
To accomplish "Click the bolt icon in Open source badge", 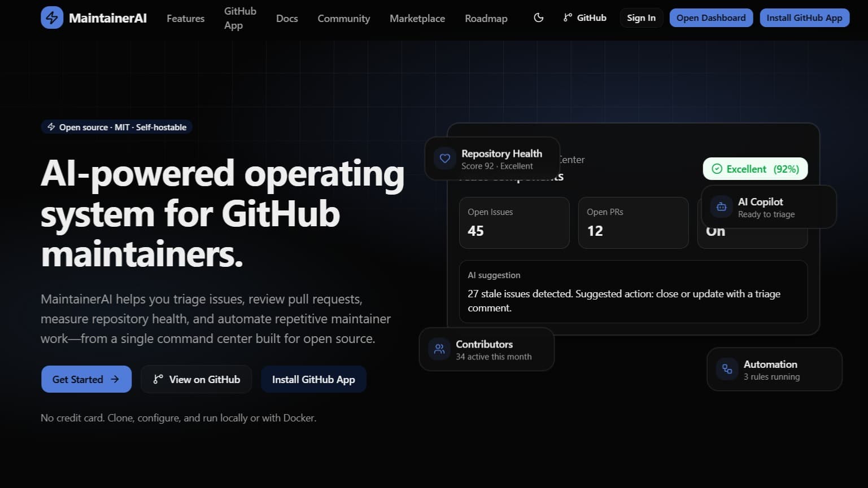I will (51, 127).
